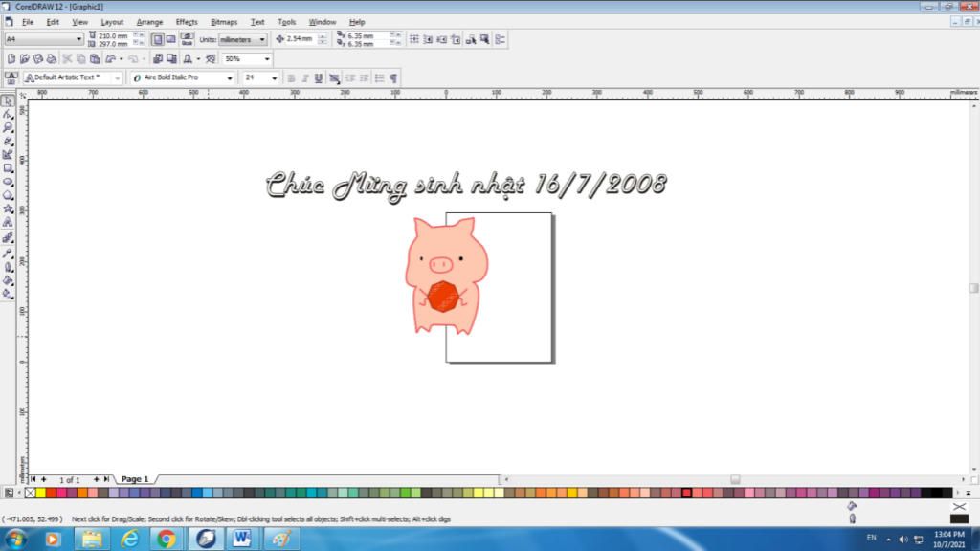Toggle bullet list formatting
This screenshot has width=980, height=551.
379,78
